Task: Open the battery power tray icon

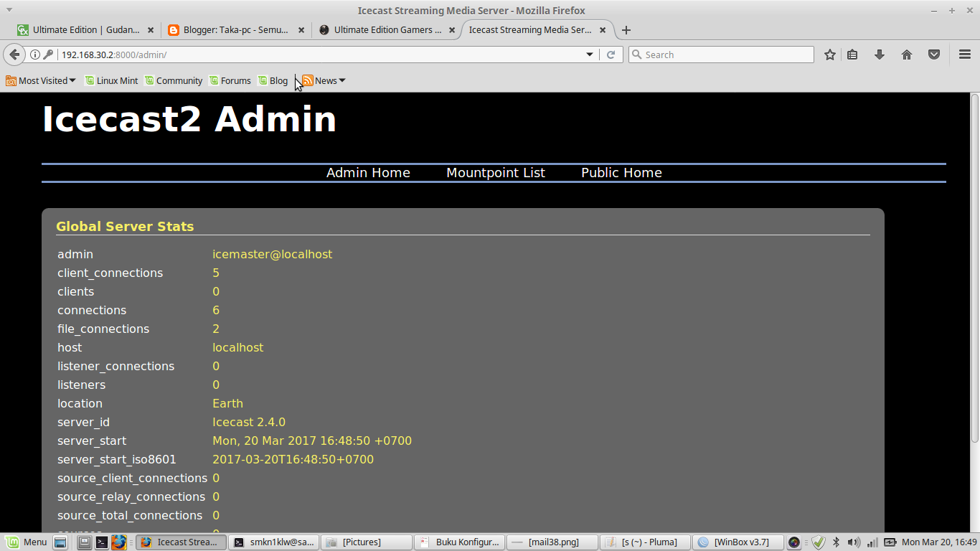Action: 890,542
